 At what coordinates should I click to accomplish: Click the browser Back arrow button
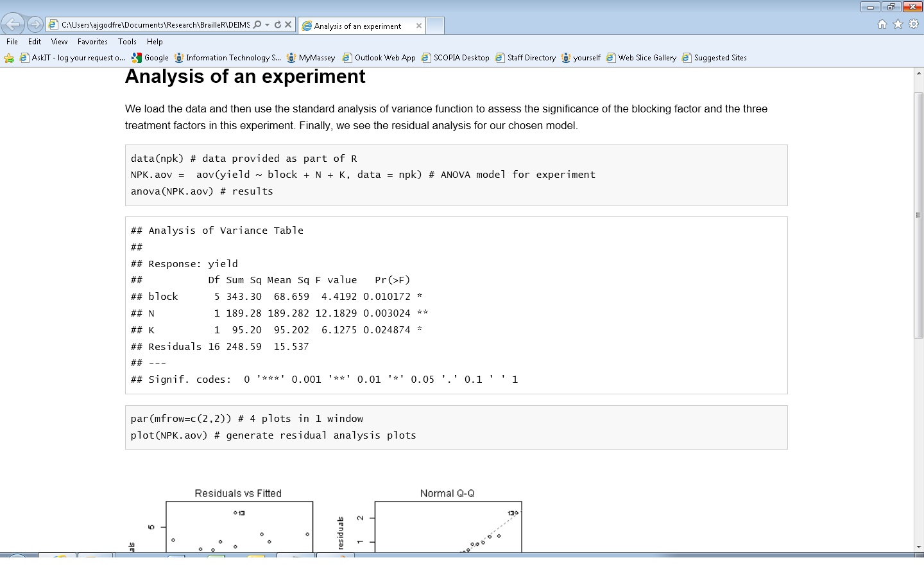click(13, 24)
